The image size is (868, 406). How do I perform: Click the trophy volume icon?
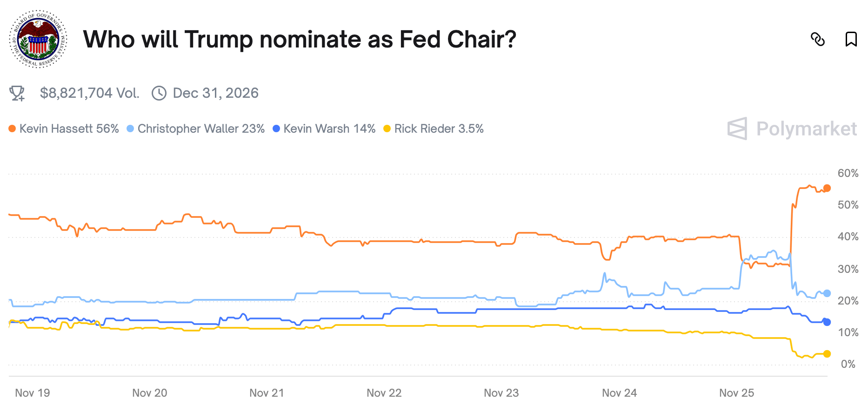17,93
